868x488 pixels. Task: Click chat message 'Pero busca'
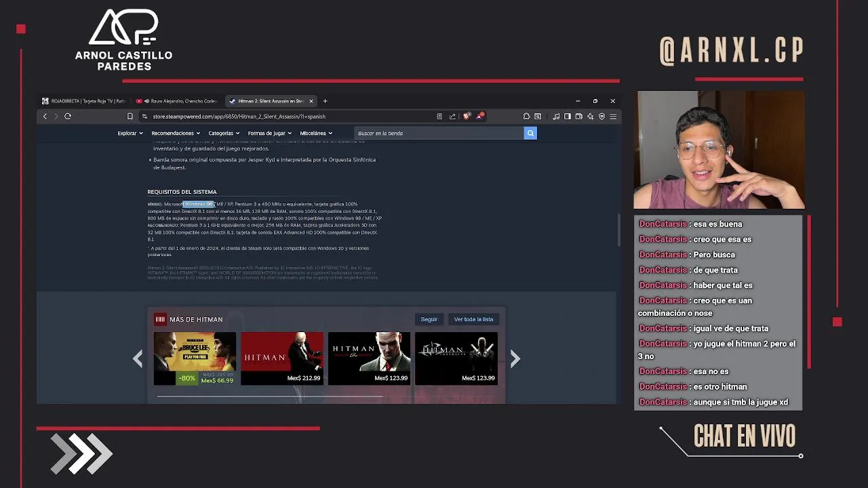(x=714, y=255)
